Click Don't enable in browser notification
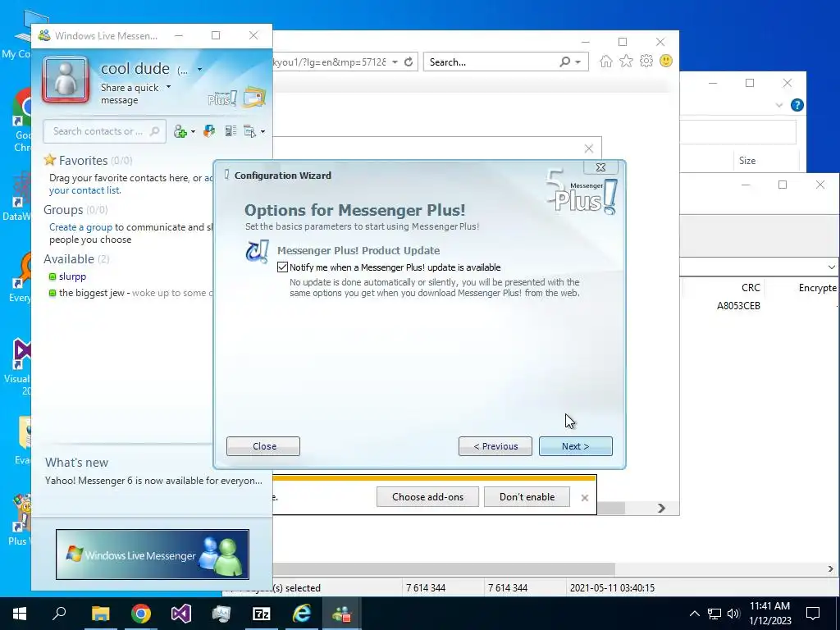The height and width of the screenshot is (630, 840). tap(527, 496)
